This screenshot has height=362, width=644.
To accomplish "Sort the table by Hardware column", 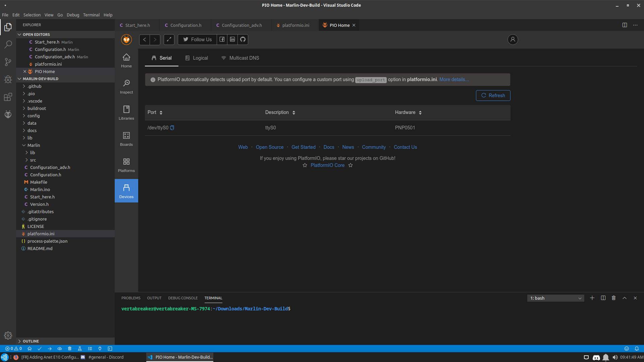I will [x=420, y=113].
